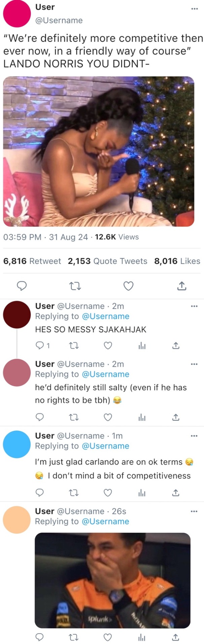Open more options on the main tweet
This screenshot has height=644, width=204.
[x=195, y=8]
